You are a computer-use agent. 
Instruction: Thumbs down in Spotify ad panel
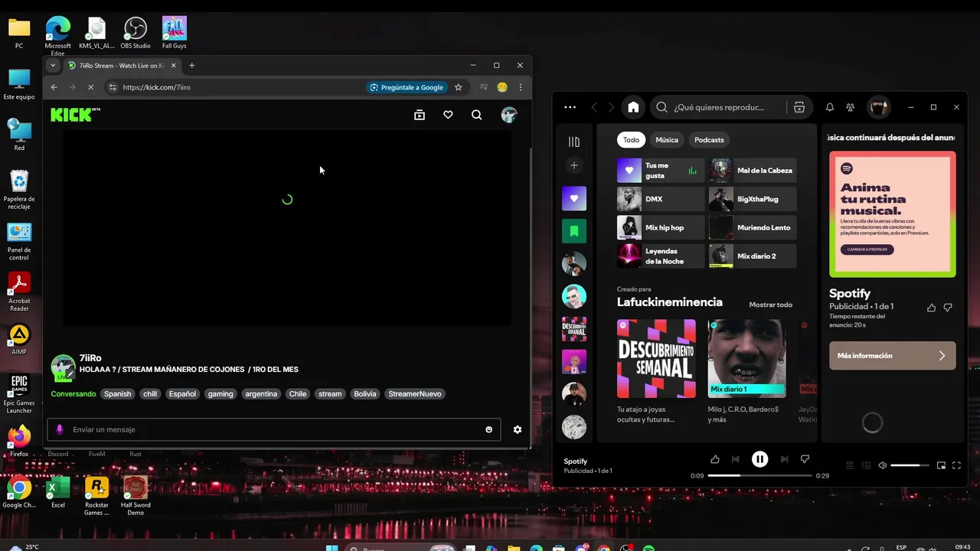click(x=948, y=308)
